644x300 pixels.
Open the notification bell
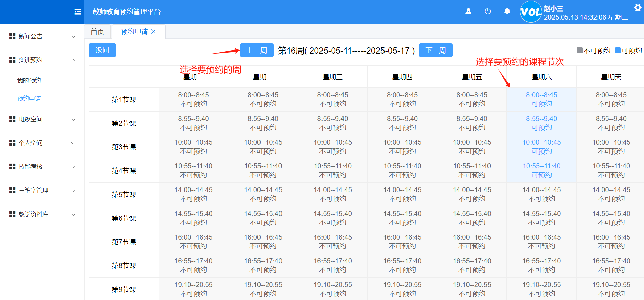(x=507, y=11)
